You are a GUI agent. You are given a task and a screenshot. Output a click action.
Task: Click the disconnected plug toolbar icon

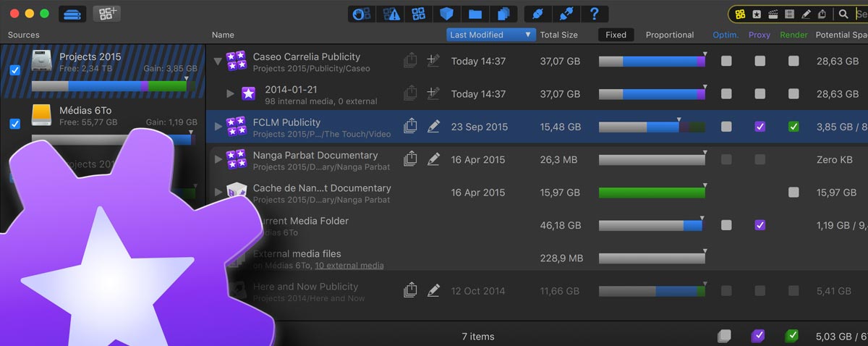point(566,14)
